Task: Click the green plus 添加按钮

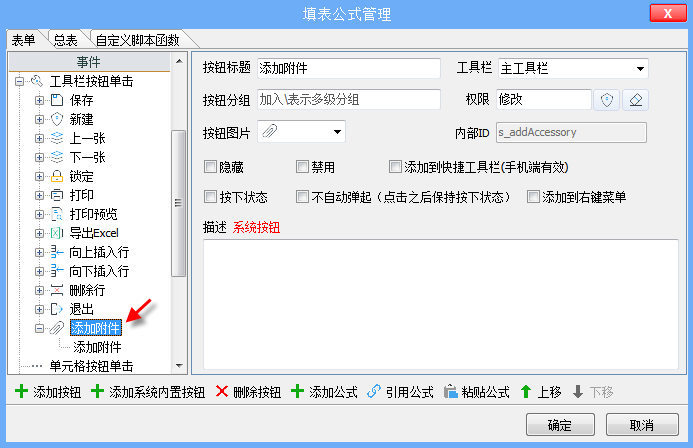Action: (x=48, y=392)
